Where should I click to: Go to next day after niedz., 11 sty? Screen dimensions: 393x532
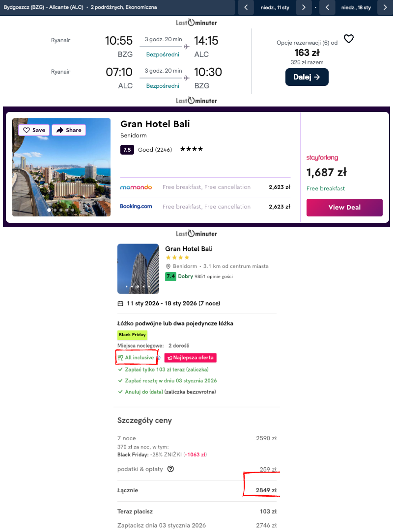click(x=304, y=7)
